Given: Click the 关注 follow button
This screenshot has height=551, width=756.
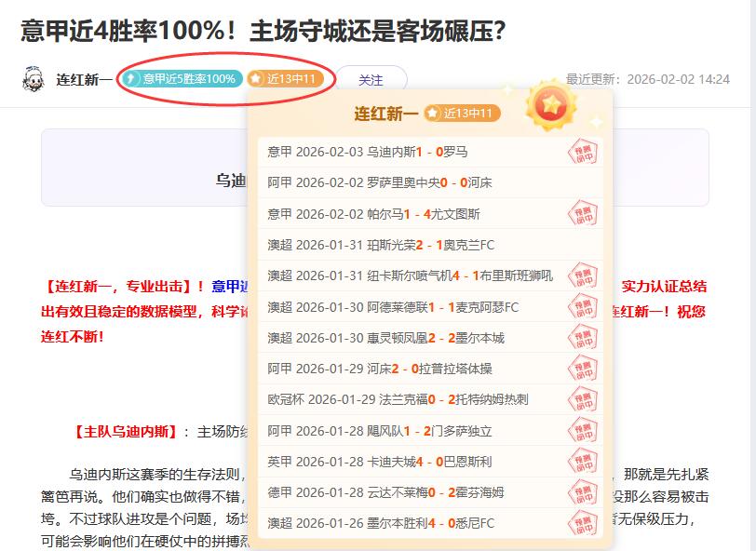Looking at the screenshot, I should pyautogui.click(x=371, y=81).
